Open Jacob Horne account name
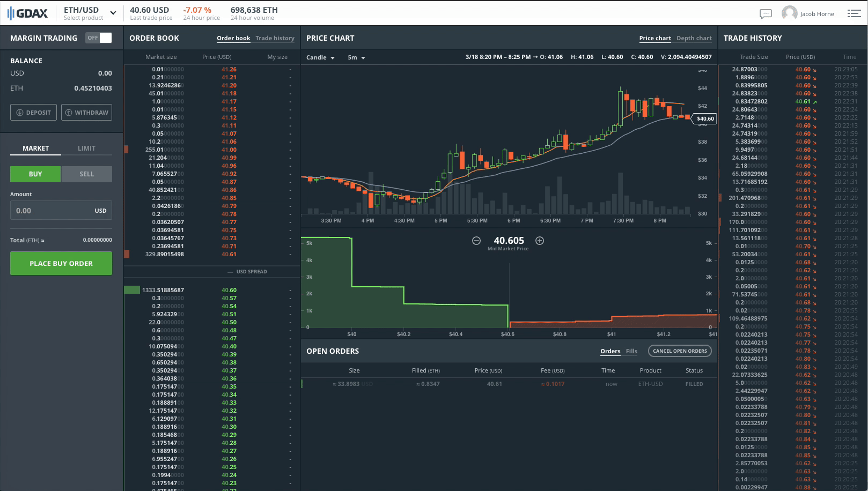This screenshot has width=868, height=491. click(816, 14)
